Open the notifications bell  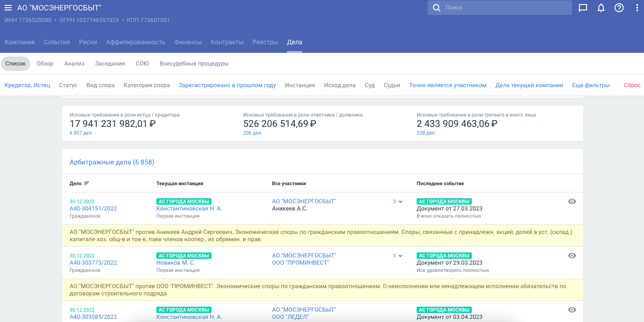point(601,8)
